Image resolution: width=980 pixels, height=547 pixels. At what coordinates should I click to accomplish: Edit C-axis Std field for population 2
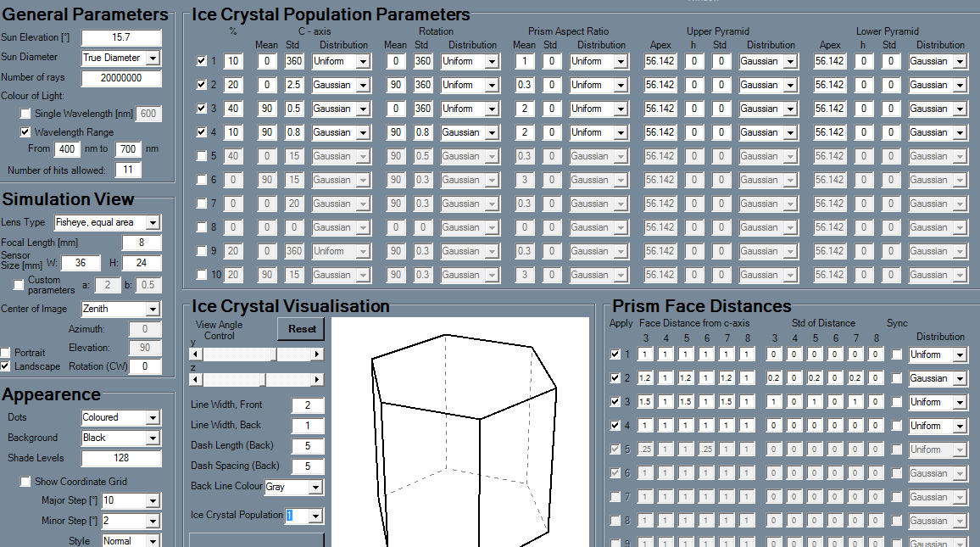click(x=294, y=85)
